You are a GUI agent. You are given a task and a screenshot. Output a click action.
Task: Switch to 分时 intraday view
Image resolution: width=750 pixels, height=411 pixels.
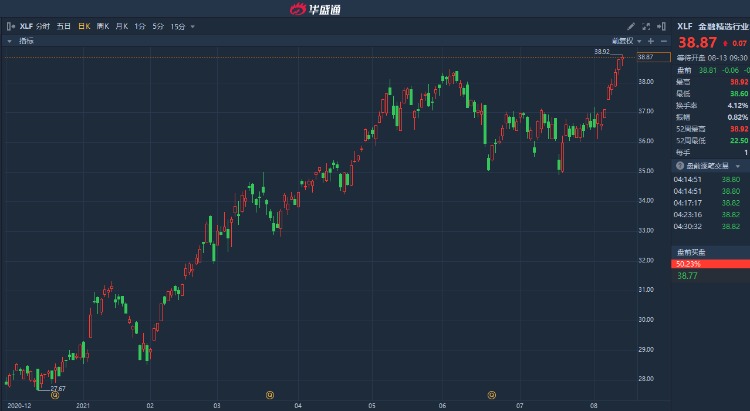tap(43, 26)
